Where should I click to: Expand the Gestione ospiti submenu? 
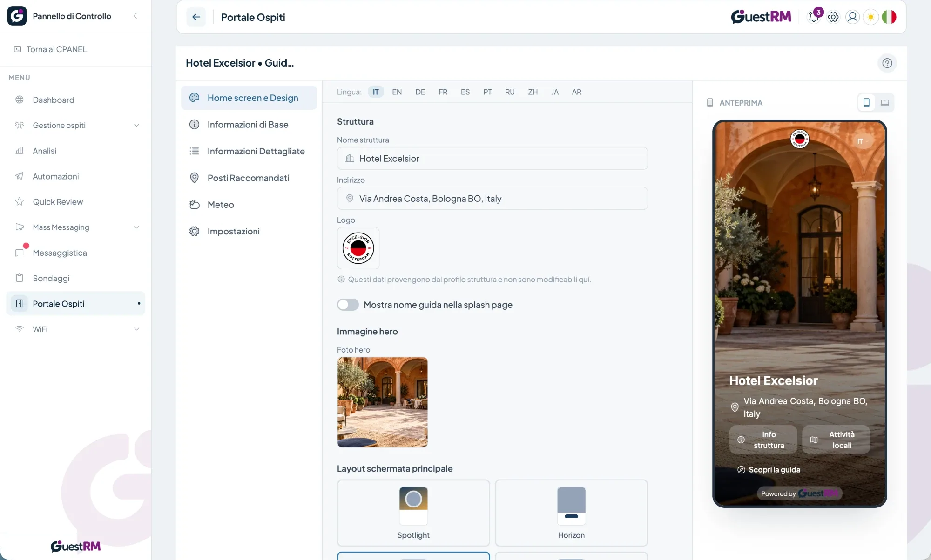click(x=136, y=125)
